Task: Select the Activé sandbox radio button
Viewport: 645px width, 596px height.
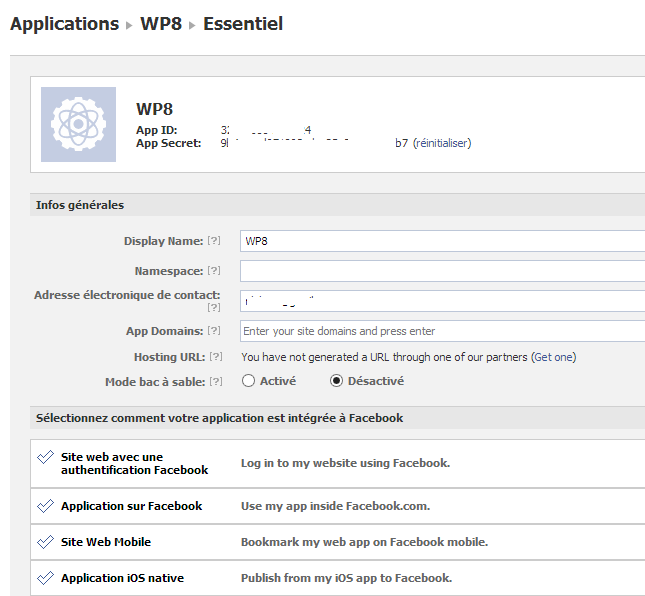Action: pos(248,381)
